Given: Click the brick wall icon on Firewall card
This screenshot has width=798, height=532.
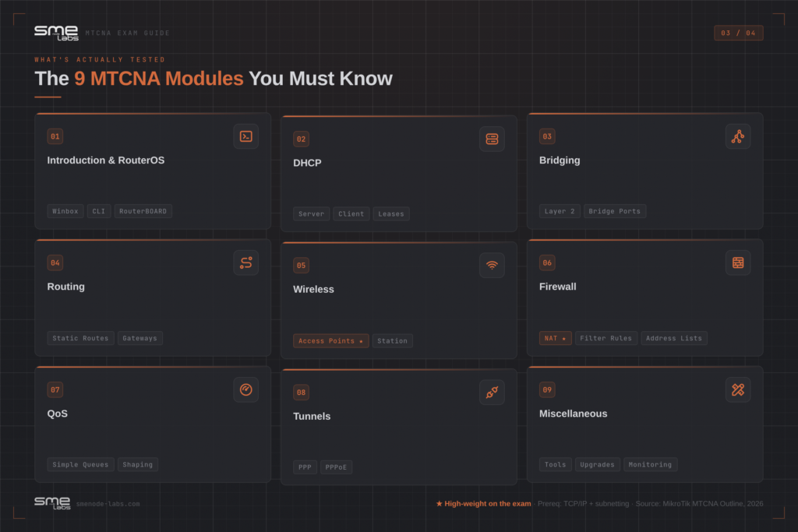Looking at the screenshot, I should tap(738, 262).
